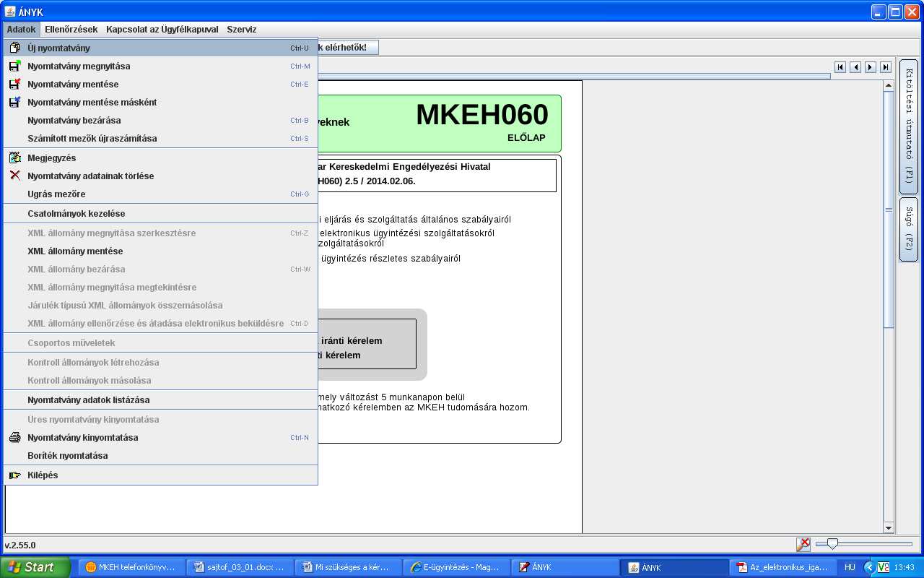Click version text v.2.55.0
Viewport: 924px width, 578px height.
(20, 545)
